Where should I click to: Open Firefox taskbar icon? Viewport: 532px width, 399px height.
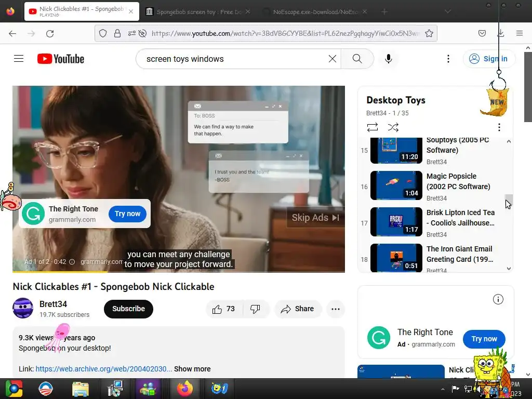point(184,389)
